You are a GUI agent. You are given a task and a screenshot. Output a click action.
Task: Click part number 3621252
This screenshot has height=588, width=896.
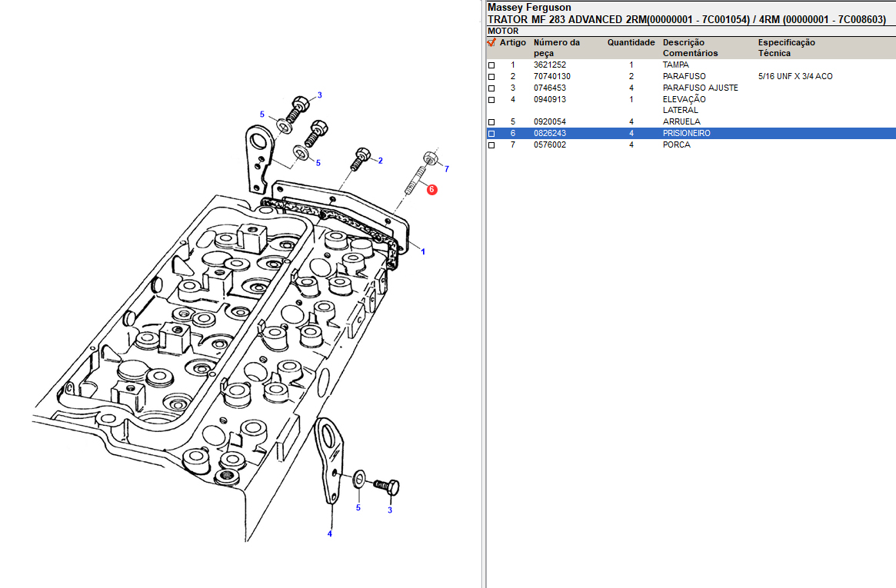pyautogui.click(x=550, y=65)
